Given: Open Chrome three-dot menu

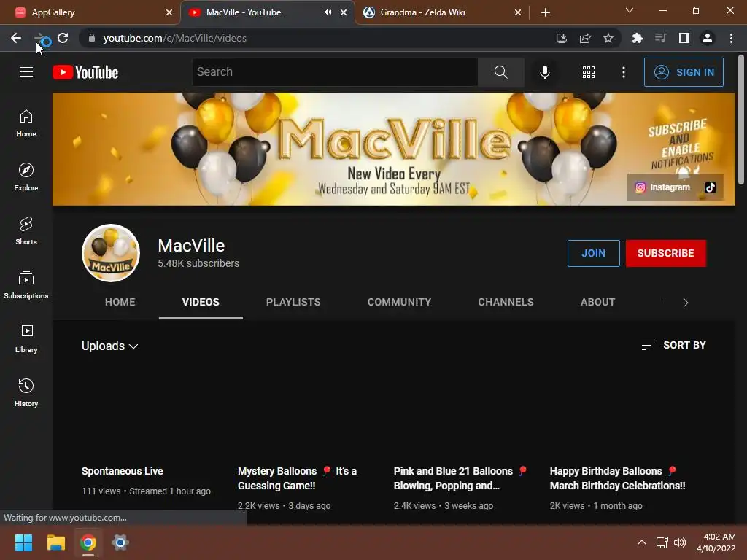Looking at the screenshot, I should [x=731, y=38].
